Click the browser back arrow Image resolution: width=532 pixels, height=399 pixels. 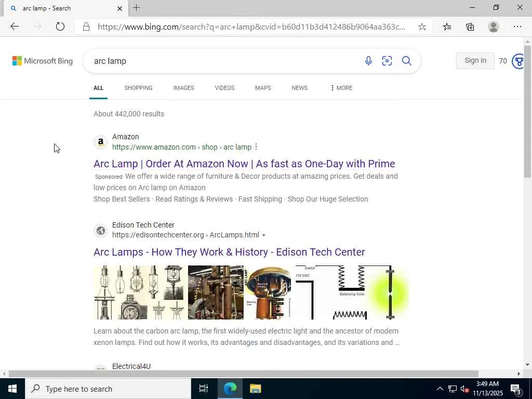click(14, 26)
